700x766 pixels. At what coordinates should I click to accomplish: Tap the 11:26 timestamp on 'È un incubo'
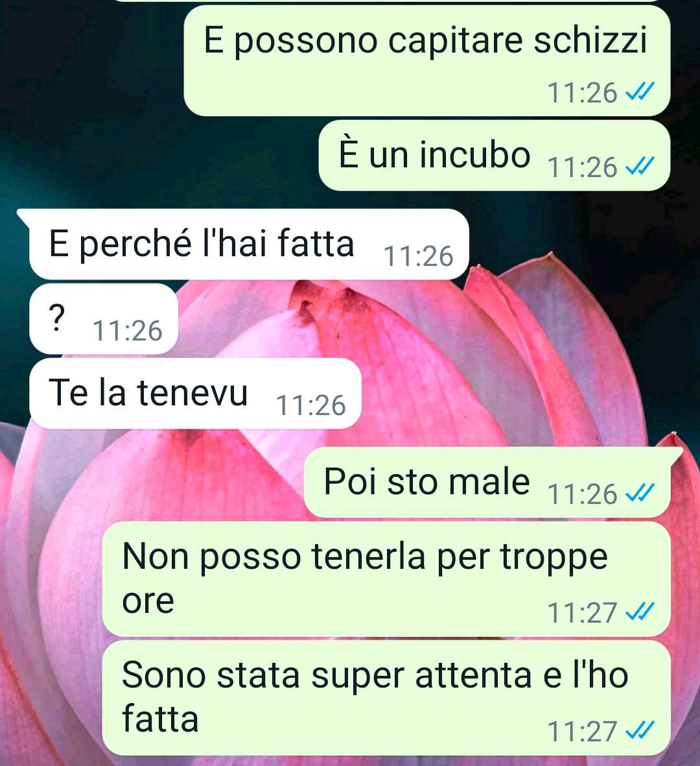click(x=582, y=167)
